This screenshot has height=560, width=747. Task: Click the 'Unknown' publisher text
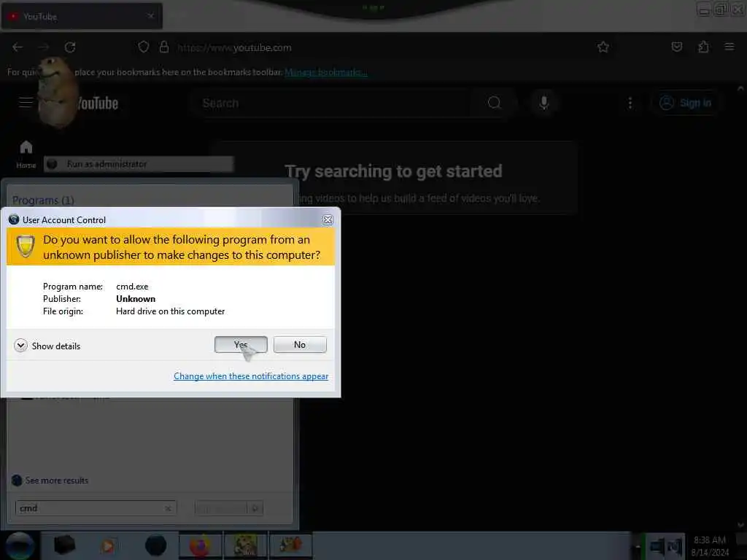tap(135, 298)
